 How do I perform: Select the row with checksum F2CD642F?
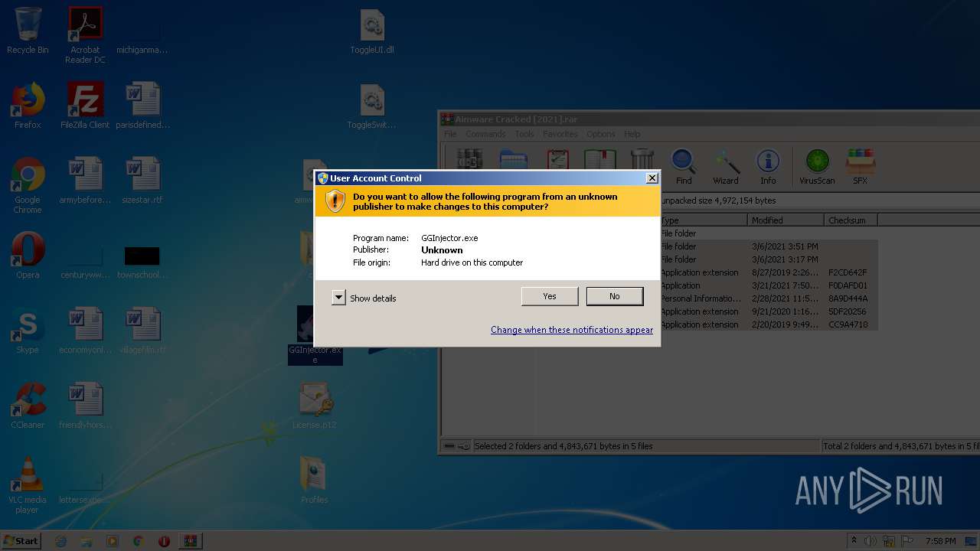pos(769,272)
